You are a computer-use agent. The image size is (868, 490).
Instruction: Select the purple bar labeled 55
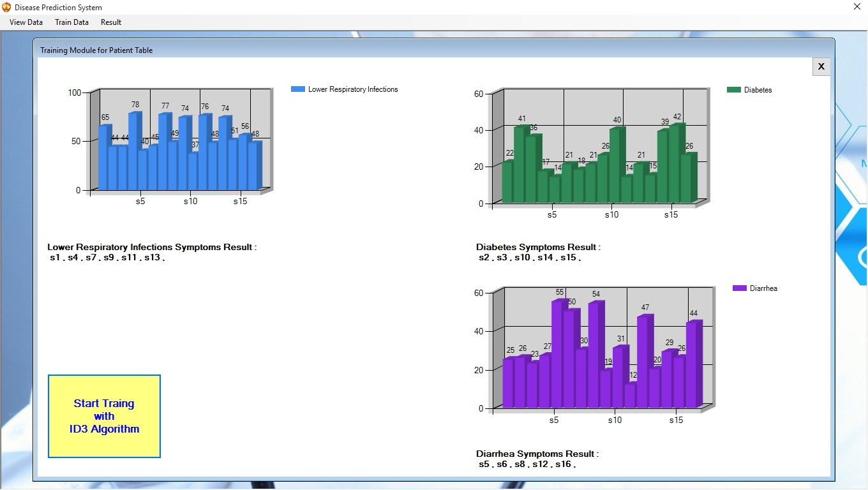click(x=557, y=354)
